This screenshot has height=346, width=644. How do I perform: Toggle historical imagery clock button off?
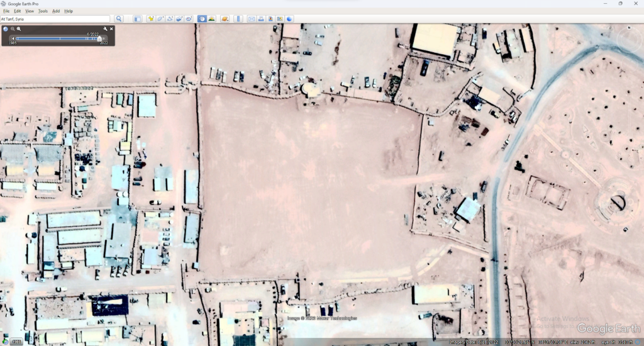coord(202,19)
